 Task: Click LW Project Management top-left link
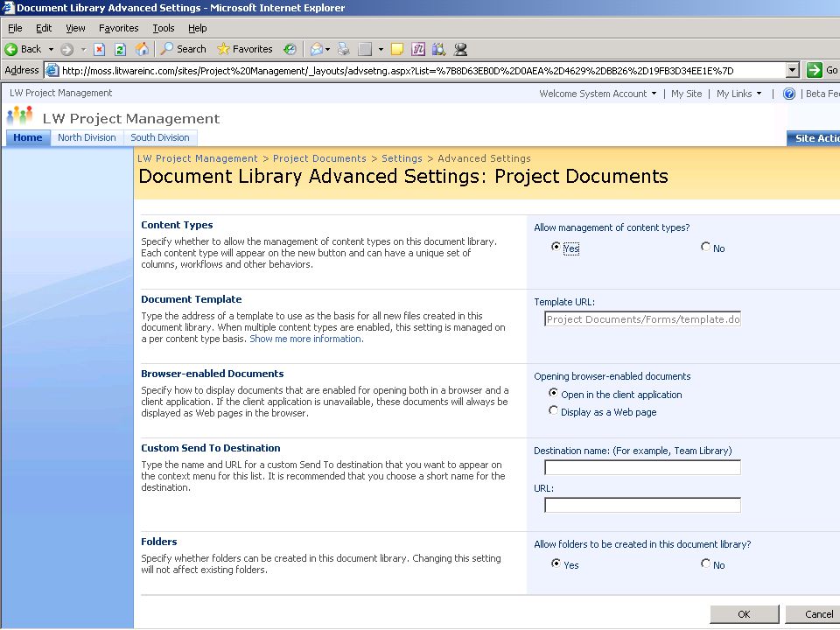61,94
